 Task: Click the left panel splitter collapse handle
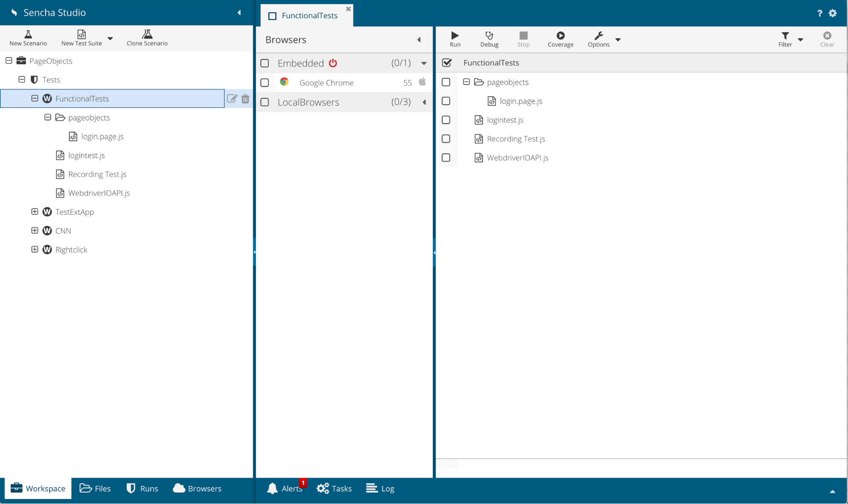(254, 252)
